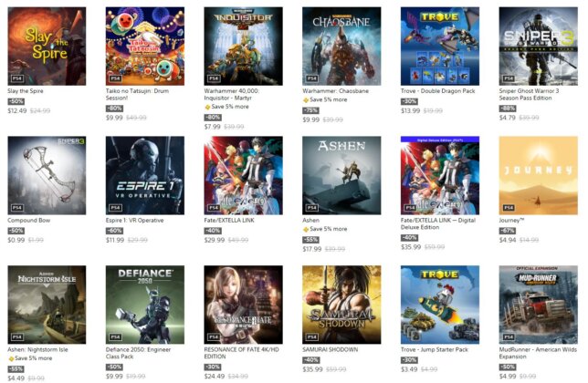Open the Journey game cover thumbnail
The image size is (588, 383).
(538, 175)
